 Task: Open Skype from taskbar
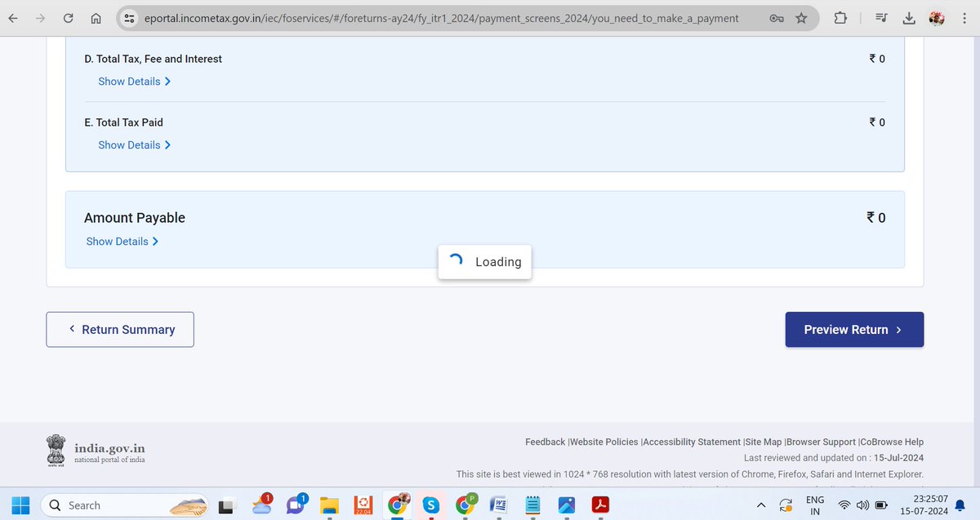pos(432,505)
